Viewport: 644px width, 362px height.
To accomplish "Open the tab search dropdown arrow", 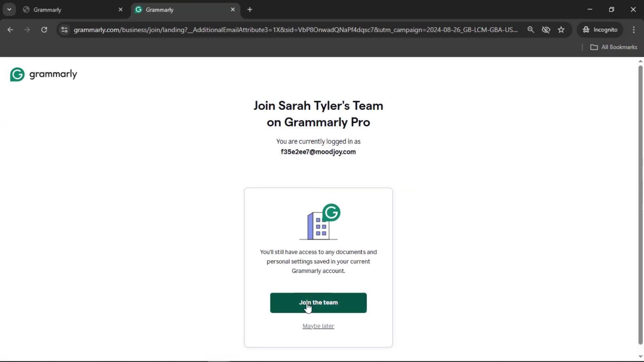I will point(9,9).
